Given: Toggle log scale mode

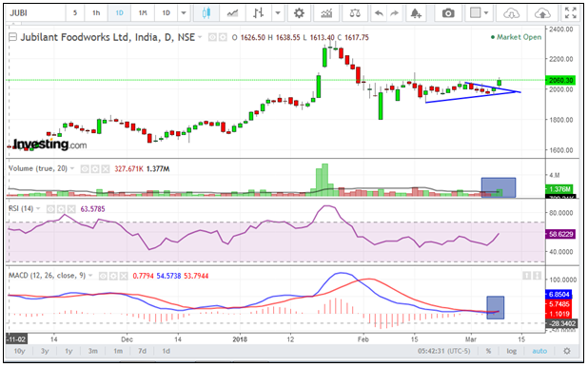Looking at the screenshot, I should [x=511, y=351].
